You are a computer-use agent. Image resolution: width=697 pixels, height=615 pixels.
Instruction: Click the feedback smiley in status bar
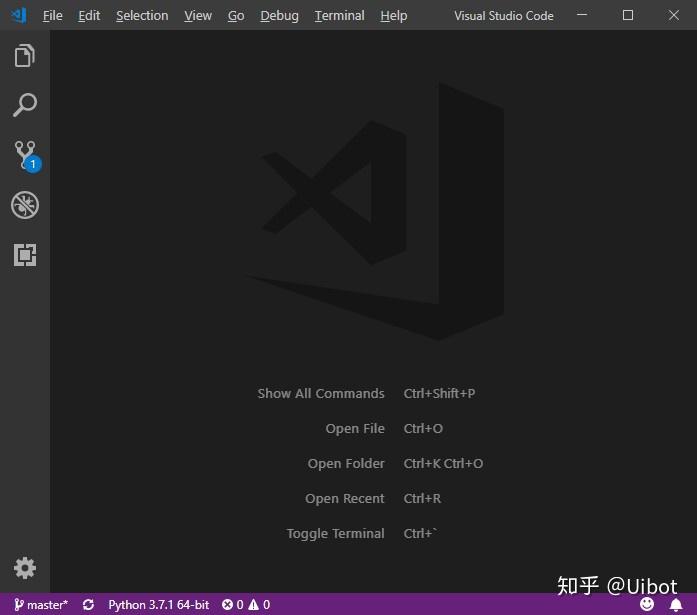(647, 604)
